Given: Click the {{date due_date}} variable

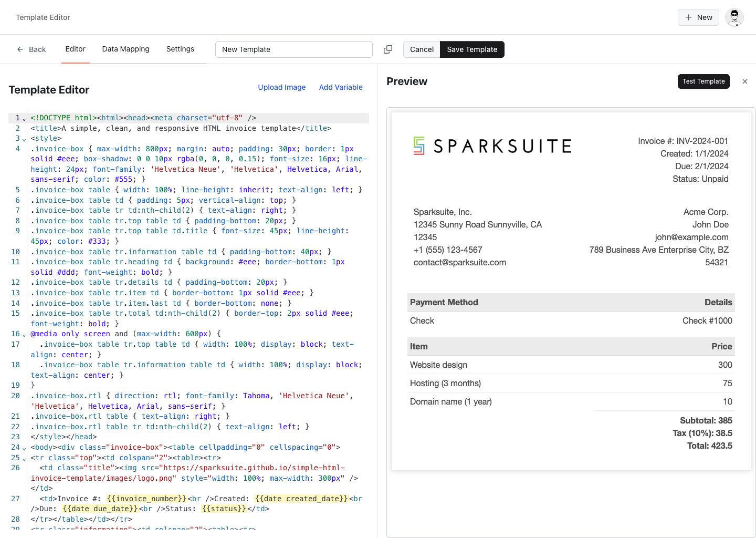Looking at the screenshot, I should 100,509.
